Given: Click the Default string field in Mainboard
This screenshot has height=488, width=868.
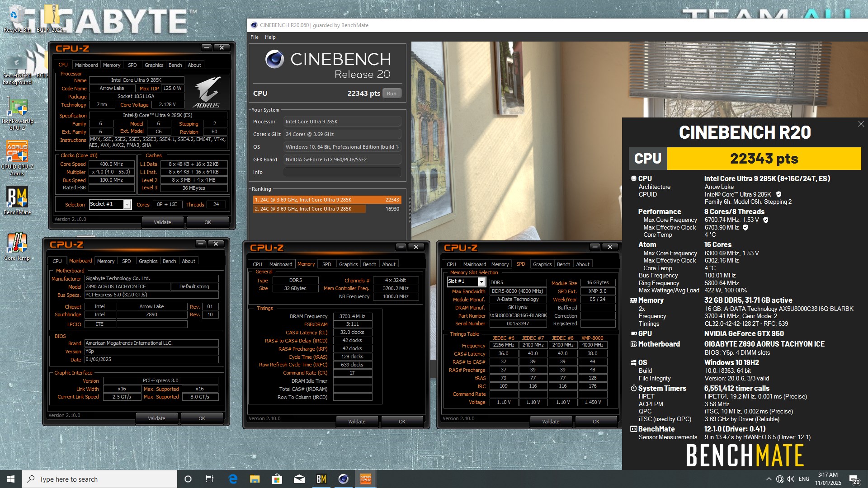Looking at the screenshot, I should tap(194, 286).
